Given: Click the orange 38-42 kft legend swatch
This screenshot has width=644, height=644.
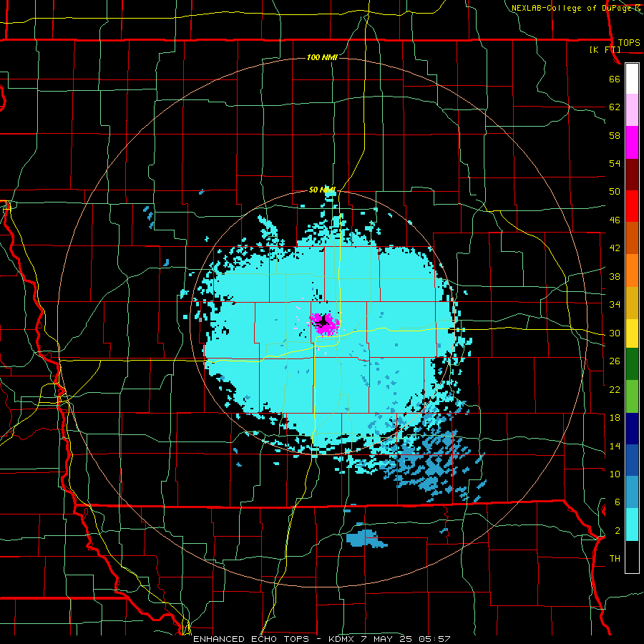Looking at the screenshot, I should [632, 270].
